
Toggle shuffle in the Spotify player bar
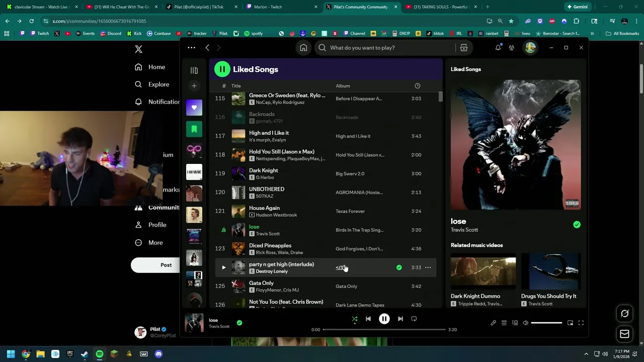coord(355,319)
